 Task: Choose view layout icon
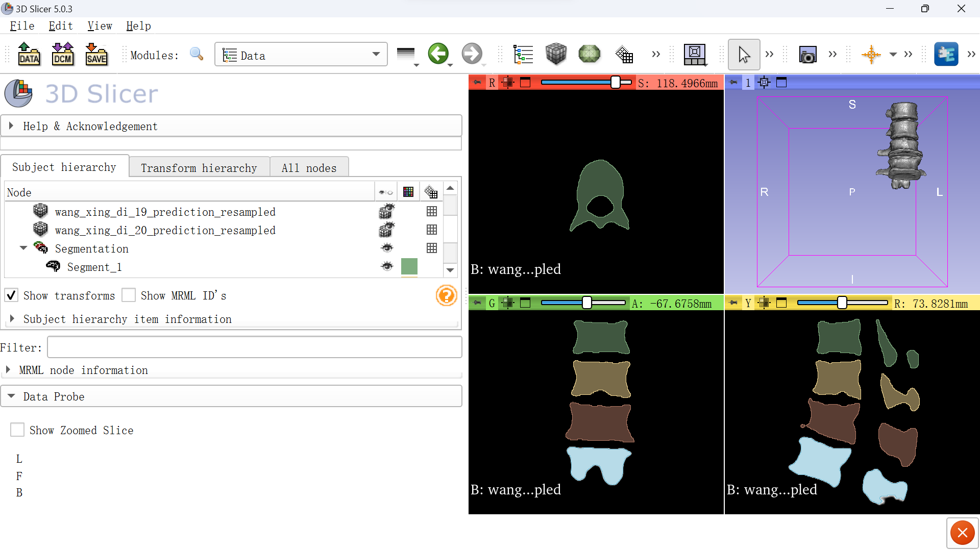(695, 55)
